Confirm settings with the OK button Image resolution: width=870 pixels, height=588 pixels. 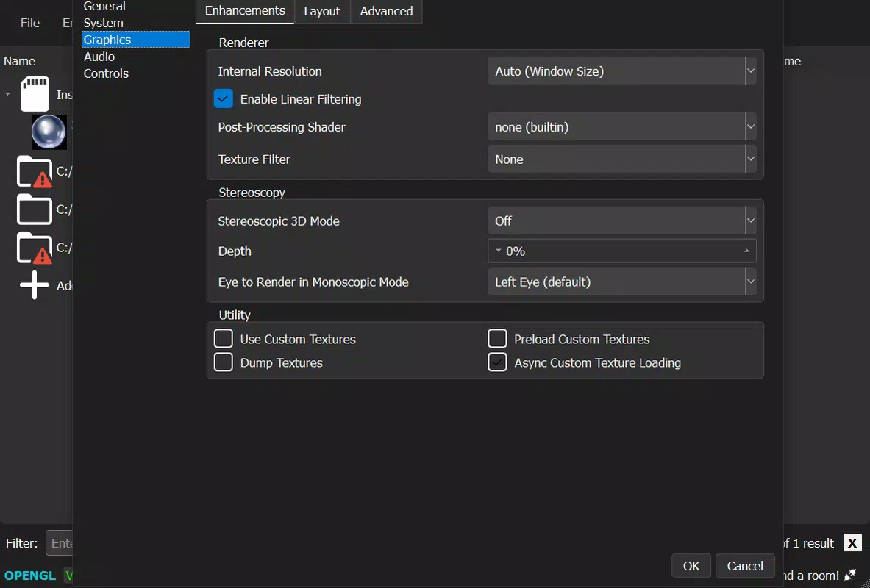(x=691, y=566)
